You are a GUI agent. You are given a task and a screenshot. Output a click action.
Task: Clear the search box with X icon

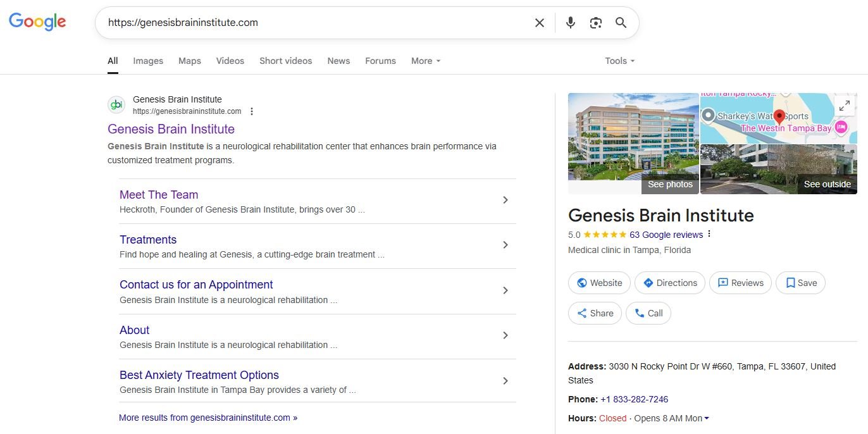[539, 23]
